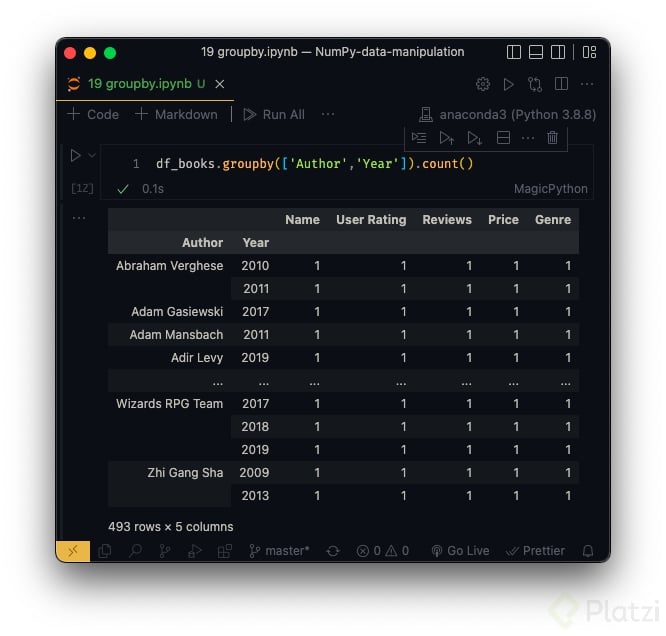The width and height of the screenshot is (666, 636).
Task: Select the Zhi Gang Sha row label
Action: tap(185, 472)
